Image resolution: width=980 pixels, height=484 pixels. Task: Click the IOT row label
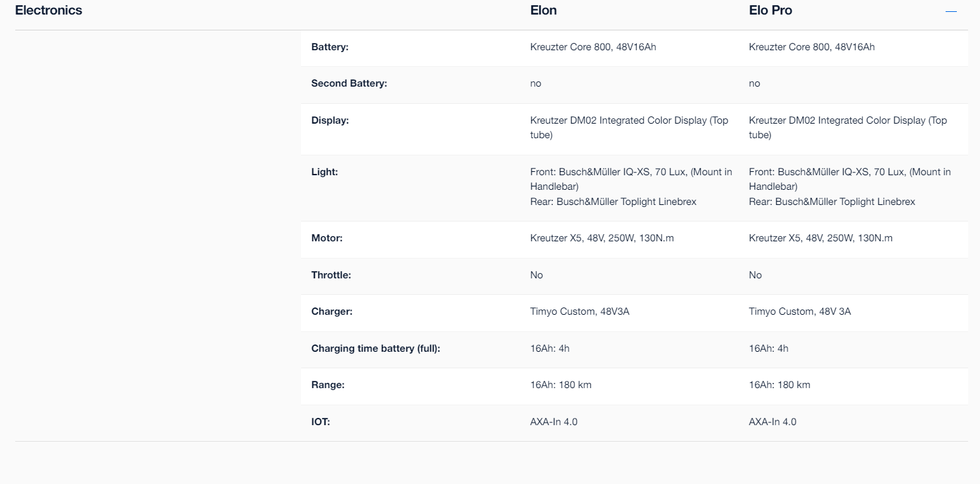click(x=321, y=422)
